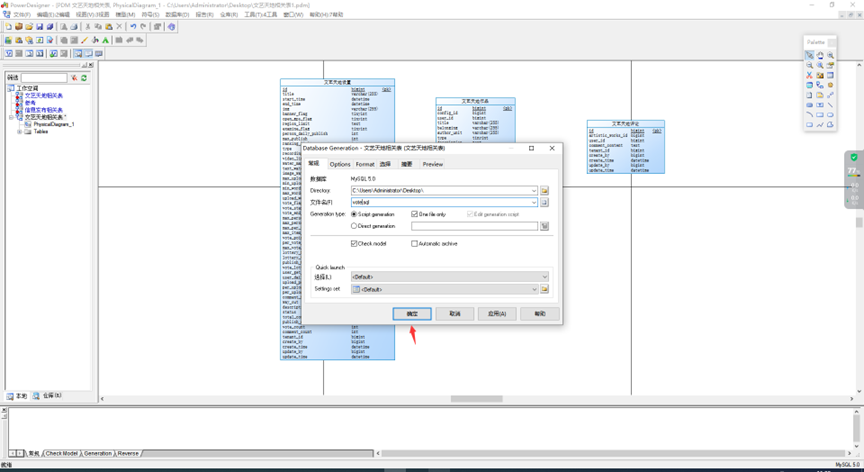
Task: Select the Polyline tool in Palette
Action: [x=820, y=125]
